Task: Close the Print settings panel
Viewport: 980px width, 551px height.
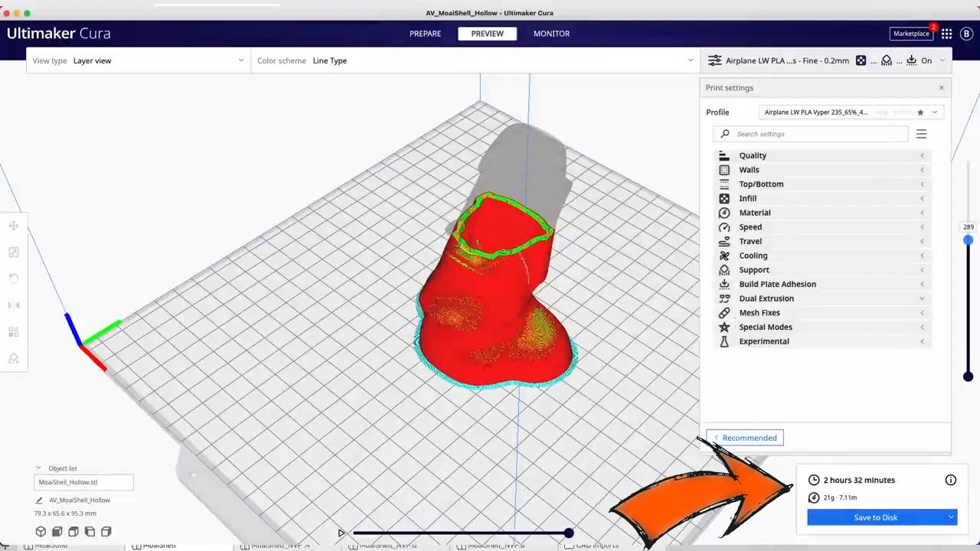Action: click(941, 88)
